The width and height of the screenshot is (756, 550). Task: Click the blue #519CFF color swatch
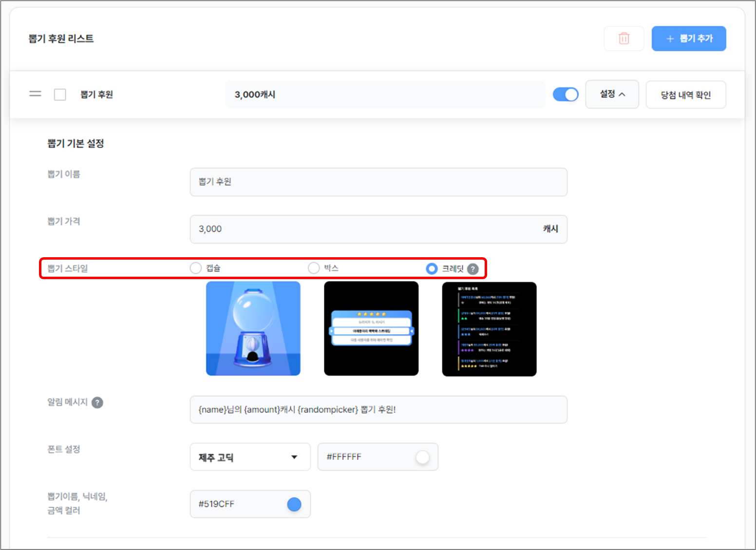[x=294, y=504]
